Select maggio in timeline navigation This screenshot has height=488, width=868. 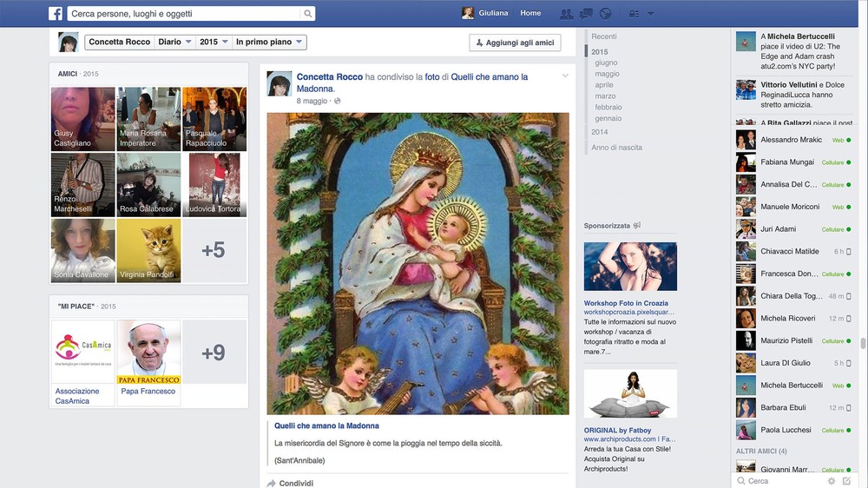(x=608, y=74)
